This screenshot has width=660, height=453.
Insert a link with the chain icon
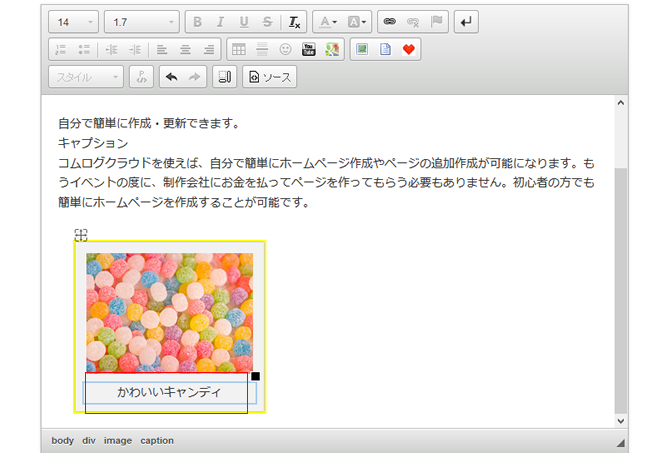tap(387, 21)
